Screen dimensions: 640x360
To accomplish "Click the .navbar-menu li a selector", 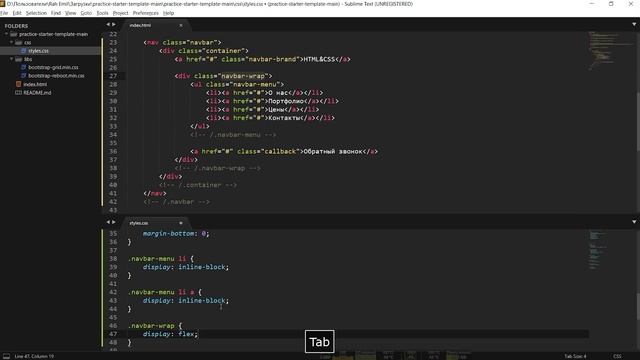I will point(161,292).
